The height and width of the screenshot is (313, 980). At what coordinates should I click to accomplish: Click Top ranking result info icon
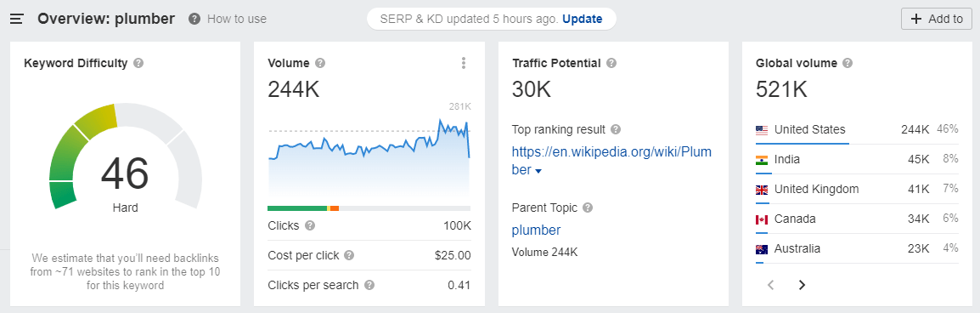pyautogui.click(x=616, y=130)
